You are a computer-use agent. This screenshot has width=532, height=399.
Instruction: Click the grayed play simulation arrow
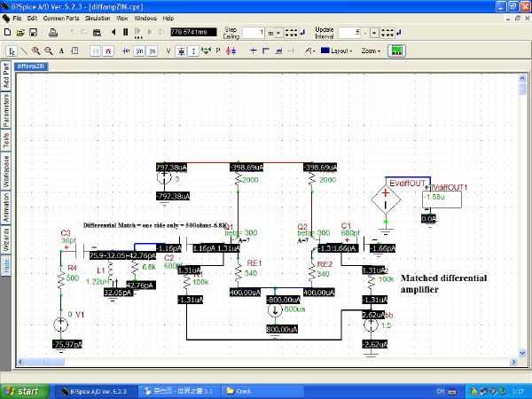tap(150, 32)
